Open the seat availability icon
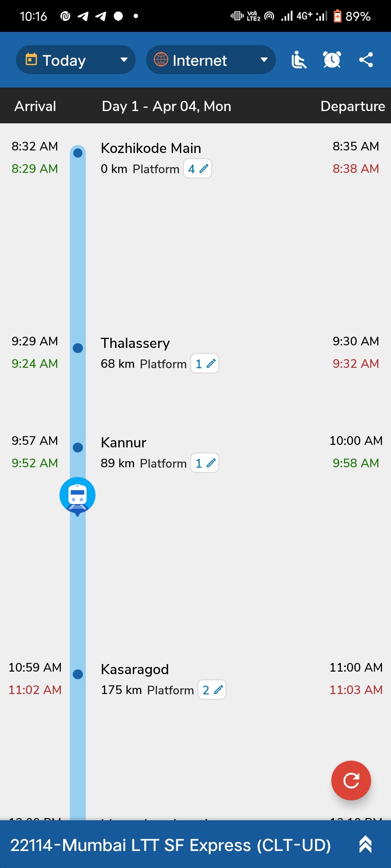 [x=299, y=60]
